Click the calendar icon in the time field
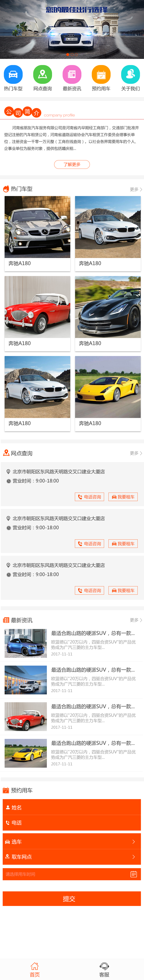The height and width of the screenshot is (980, 144). pos(133,874)
